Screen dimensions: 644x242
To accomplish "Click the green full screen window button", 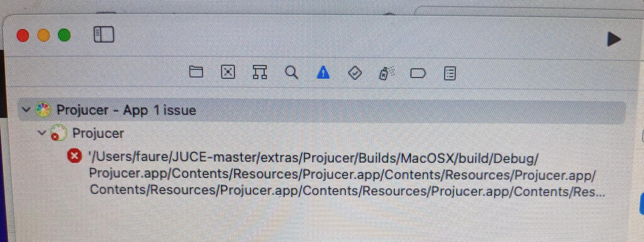I will pyautogui.click(x=64, y=35).
